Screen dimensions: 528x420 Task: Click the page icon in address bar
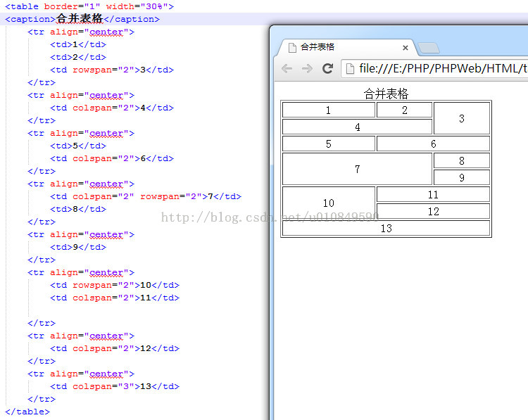[x=350, y=69]
